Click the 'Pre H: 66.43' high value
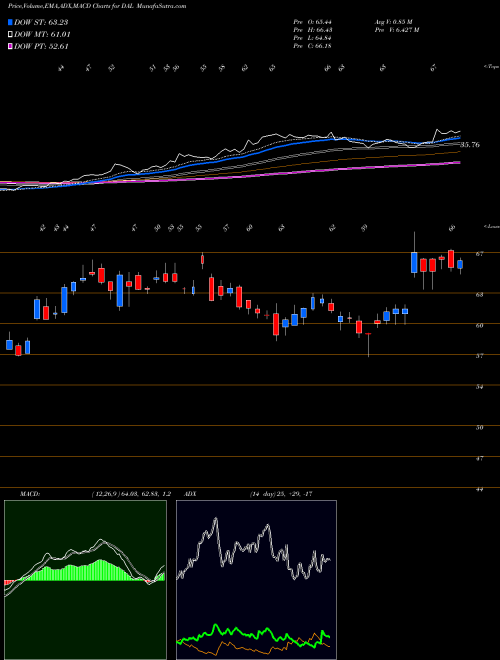Screen dimensions: 500x660 [312, 30]
